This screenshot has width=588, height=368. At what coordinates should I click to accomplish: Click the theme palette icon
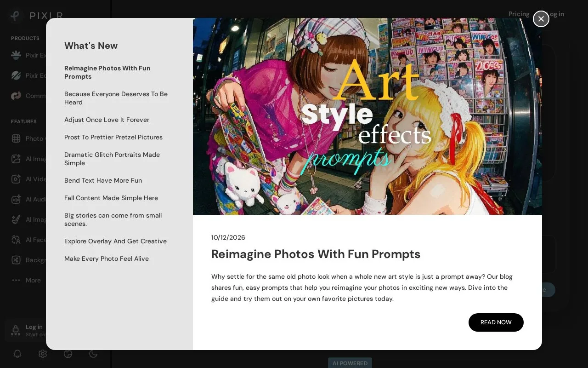(68, 354)
